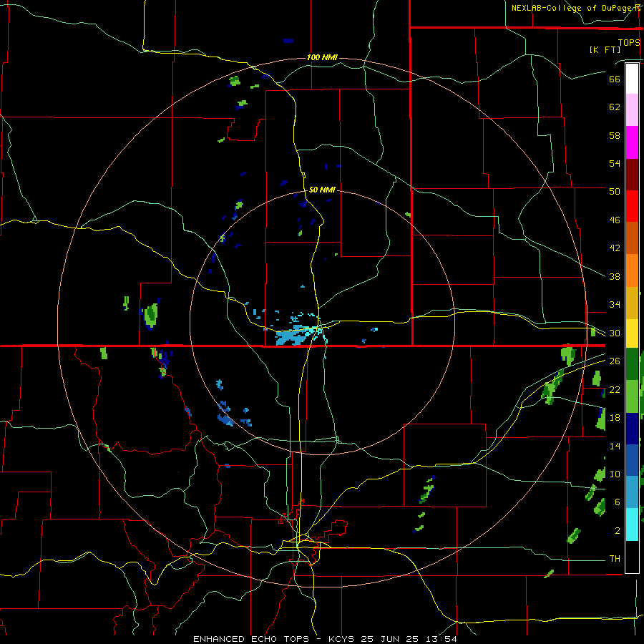The height and width of the screenshot is (644, 644).
Task: Click the '34' legend value
Action: tap(615, 305)
